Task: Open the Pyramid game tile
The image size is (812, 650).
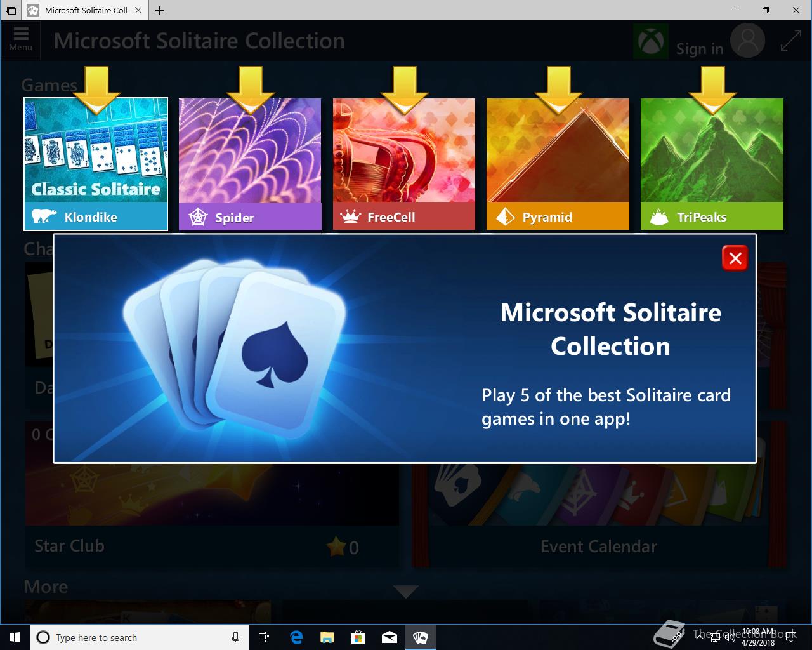Action: pyautogui.click(x=558, y=164)
